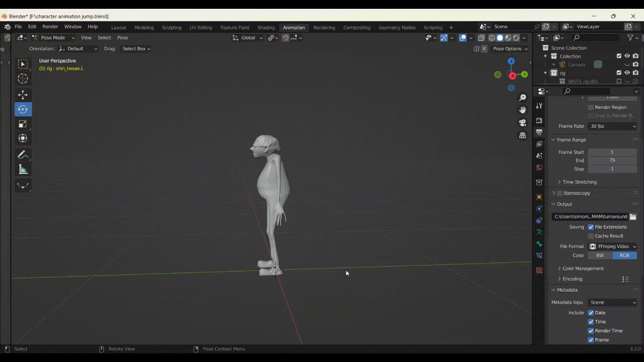Toggle snapping magnet icon
This screenshot has width=644, height=362.
pyautogui.click(x=285, y=38)
